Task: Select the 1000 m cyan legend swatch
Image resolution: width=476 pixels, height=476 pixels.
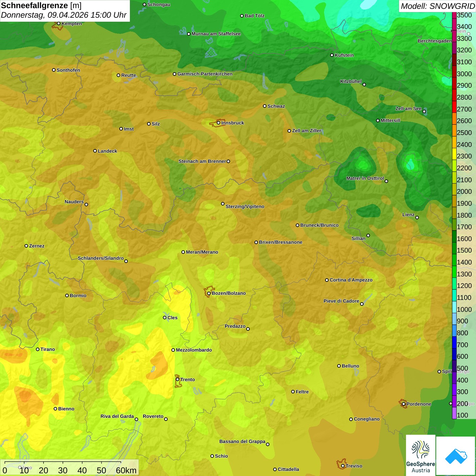Action: click(454, 307)
